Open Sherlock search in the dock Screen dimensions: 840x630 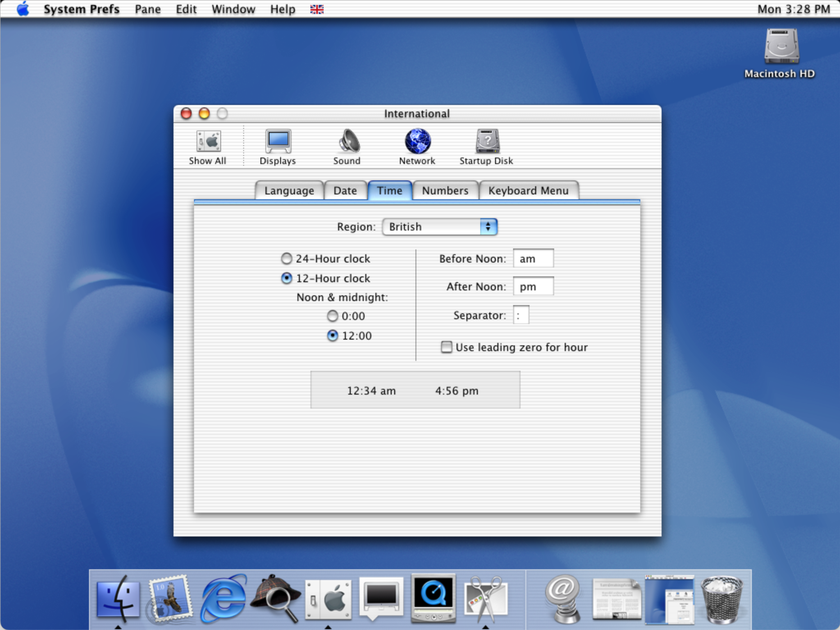click(275, 598)
